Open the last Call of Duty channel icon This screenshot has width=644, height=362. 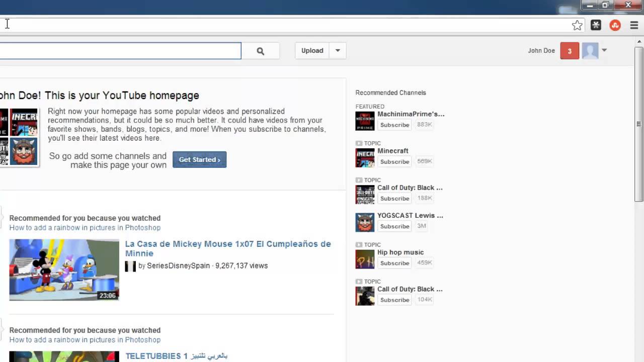coord(365,296)
